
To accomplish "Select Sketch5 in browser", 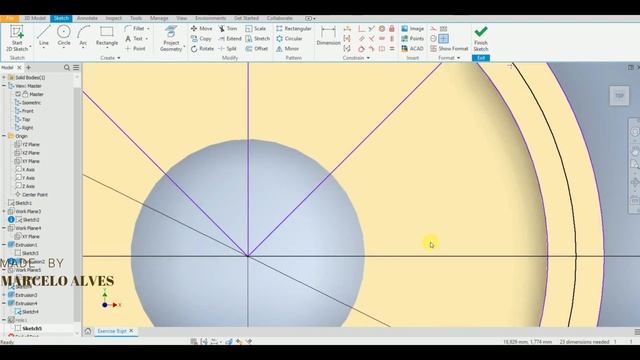I will (28, 328).
